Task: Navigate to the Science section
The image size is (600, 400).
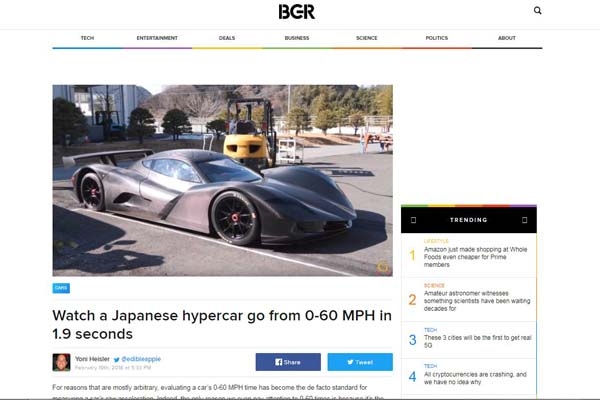Action: pyautogui.click(x=367, y=38)
